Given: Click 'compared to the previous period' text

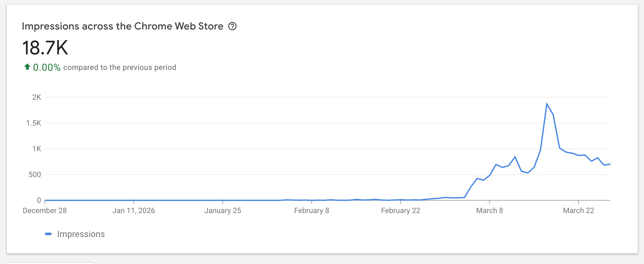Looking at the screenshot, I should coord(120,67).
